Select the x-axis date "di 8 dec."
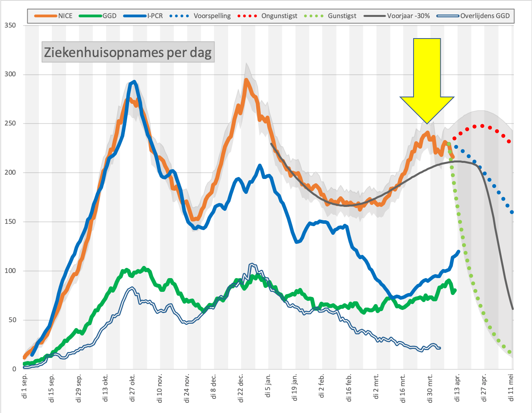The width and height of the screenshot is (532, 413). point(214,386)
